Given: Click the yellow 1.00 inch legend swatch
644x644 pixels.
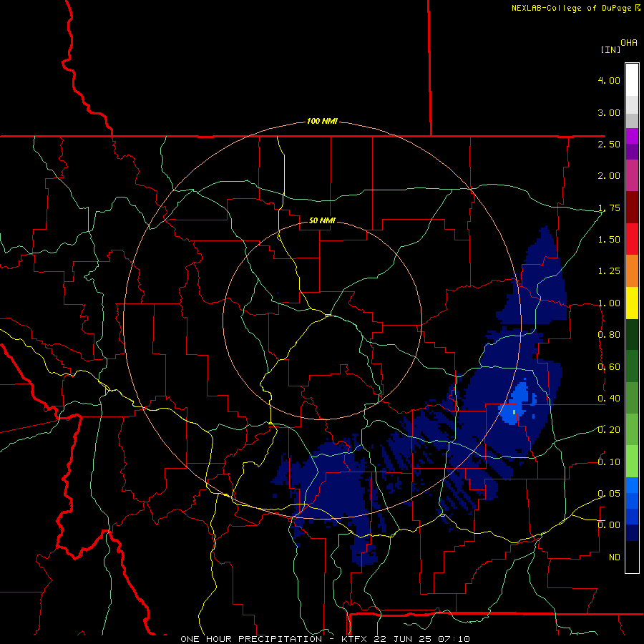Looking at the screenshot, I should point(632,303).
